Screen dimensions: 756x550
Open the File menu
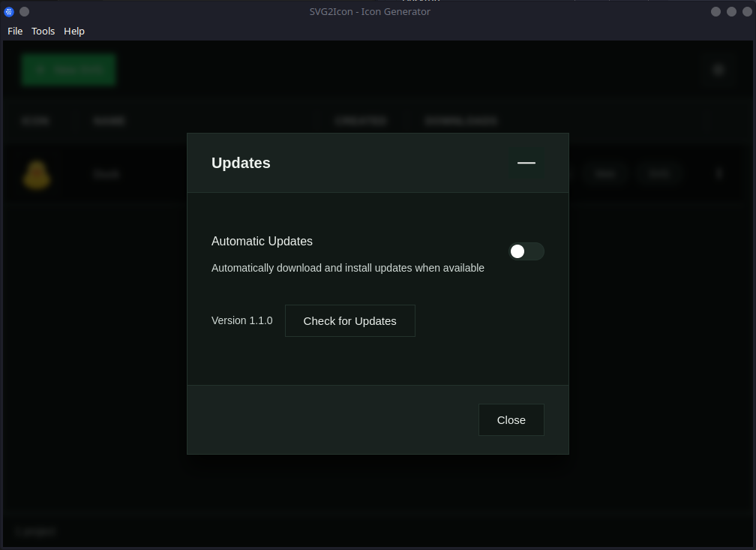pyautogui.click(x=14, y=31)
